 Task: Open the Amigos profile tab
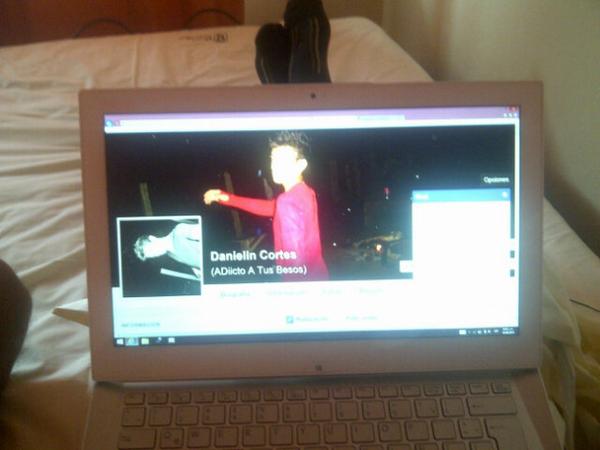[370, 291]
